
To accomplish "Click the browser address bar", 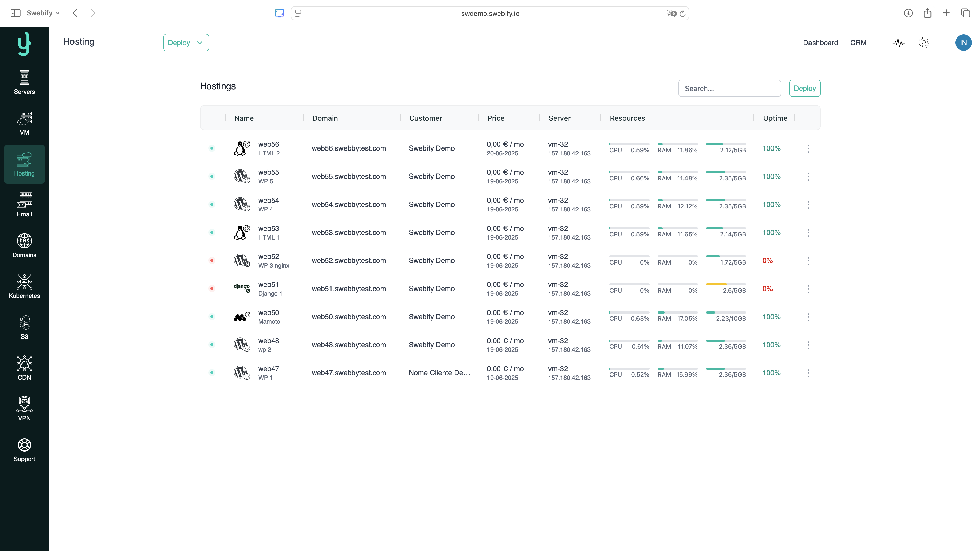I will 490,13.
